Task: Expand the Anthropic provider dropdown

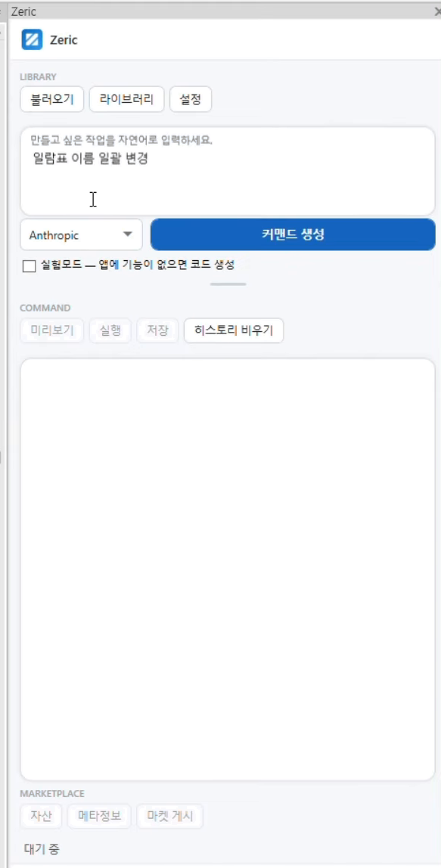Action: 82,234
